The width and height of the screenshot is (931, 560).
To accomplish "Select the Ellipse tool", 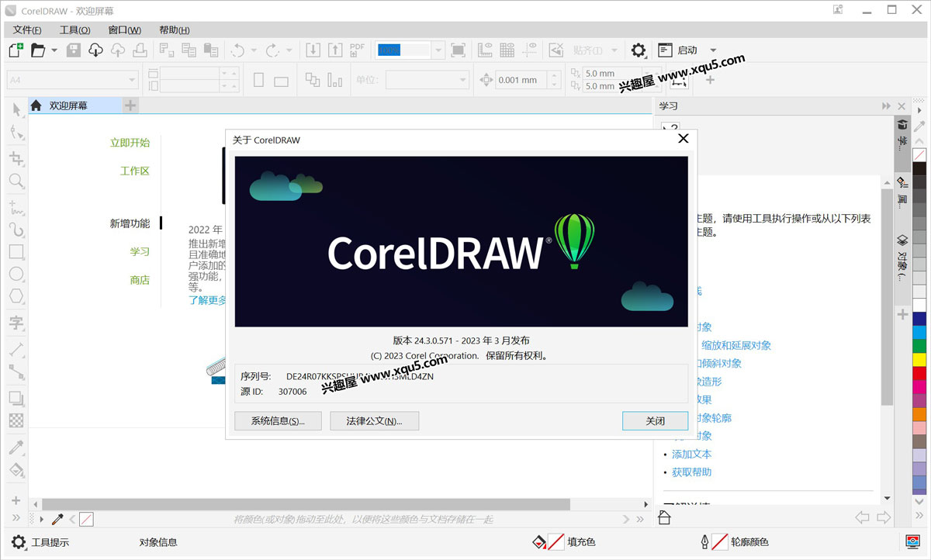I will click(16, 274).
